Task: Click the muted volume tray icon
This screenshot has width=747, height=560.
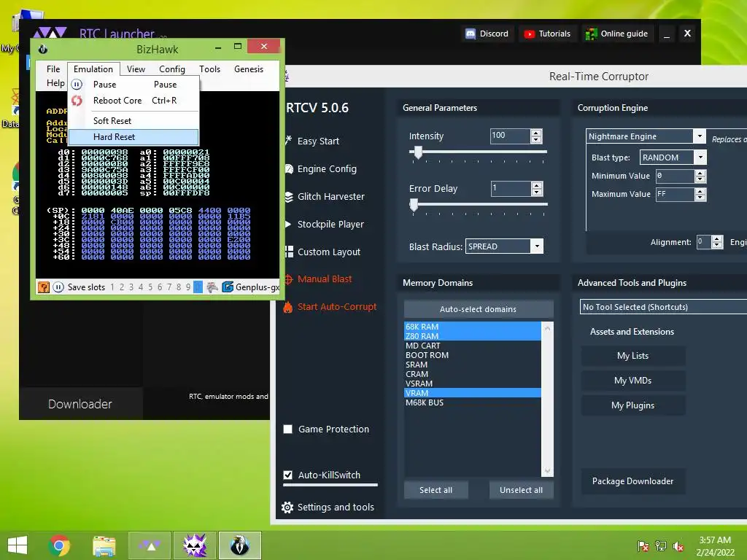Action: [x=678, y=546]
